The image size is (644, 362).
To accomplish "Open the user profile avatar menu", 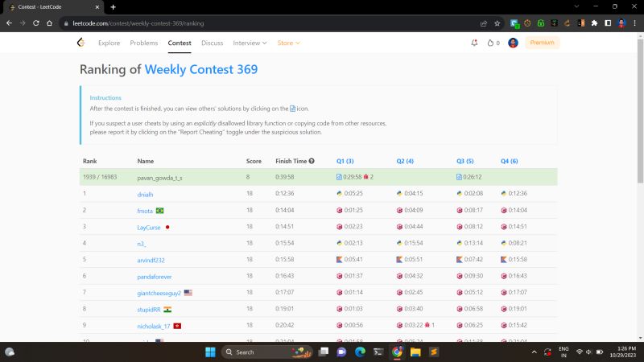I will tap(513, 43).
